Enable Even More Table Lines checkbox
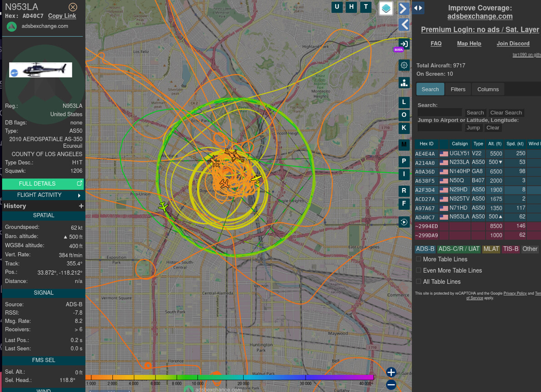Viewport: 541px width, 392px height. pyautogui.click(x=419, y=270)
